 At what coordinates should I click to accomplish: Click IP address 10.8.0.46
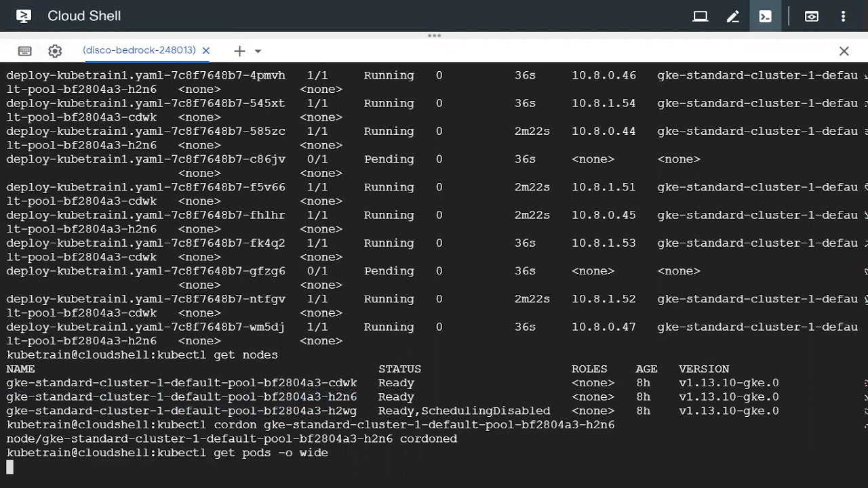click(604, 75)
